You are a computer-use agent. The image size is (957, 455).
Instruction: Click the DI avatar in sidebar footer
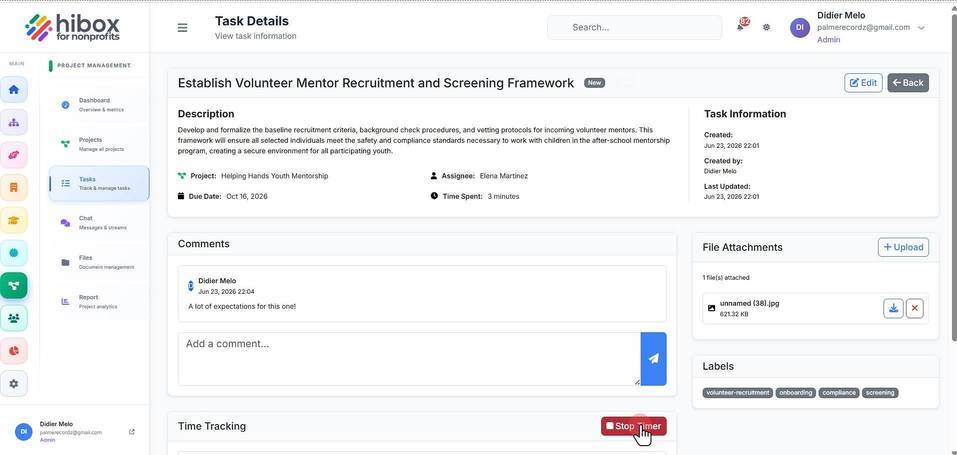(24, 431)
